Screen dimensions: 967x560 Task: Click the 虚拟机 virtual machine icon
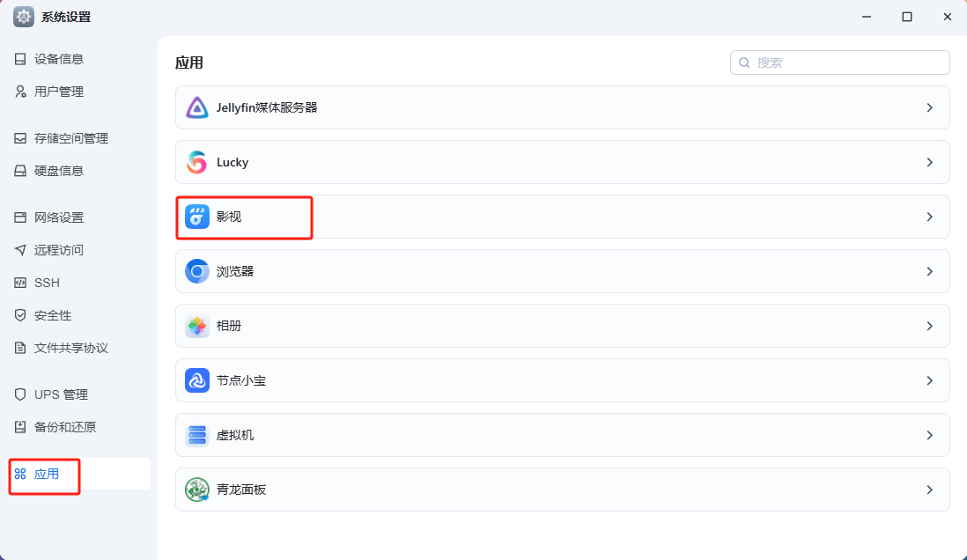(x=197, y=435)
